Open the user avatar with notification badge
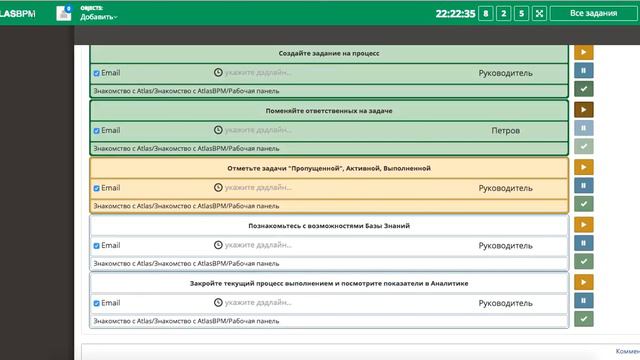 coord(64,13)
